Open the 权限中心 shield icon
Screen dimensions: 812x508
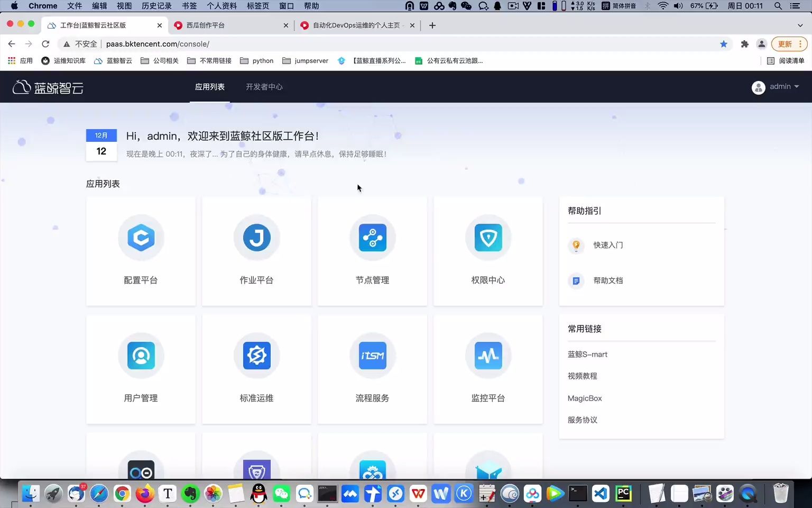488,238
